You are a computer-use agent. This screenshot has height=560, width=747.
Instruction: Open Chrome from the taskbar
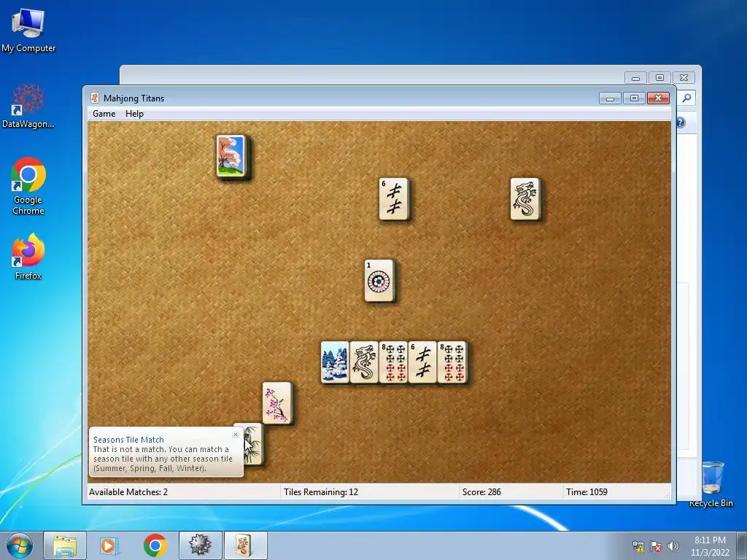coord(155,545)
